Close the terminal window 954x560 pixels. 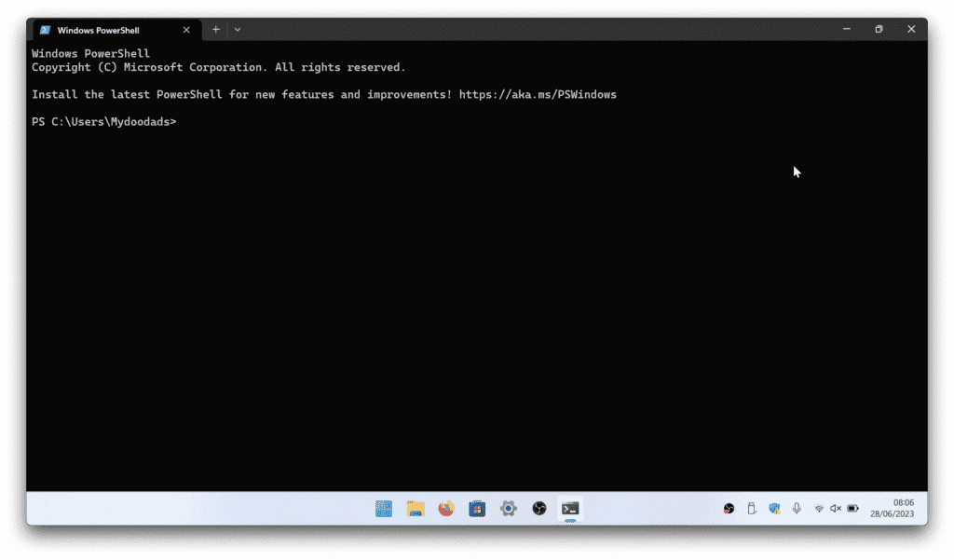click(x=911, y=29)
